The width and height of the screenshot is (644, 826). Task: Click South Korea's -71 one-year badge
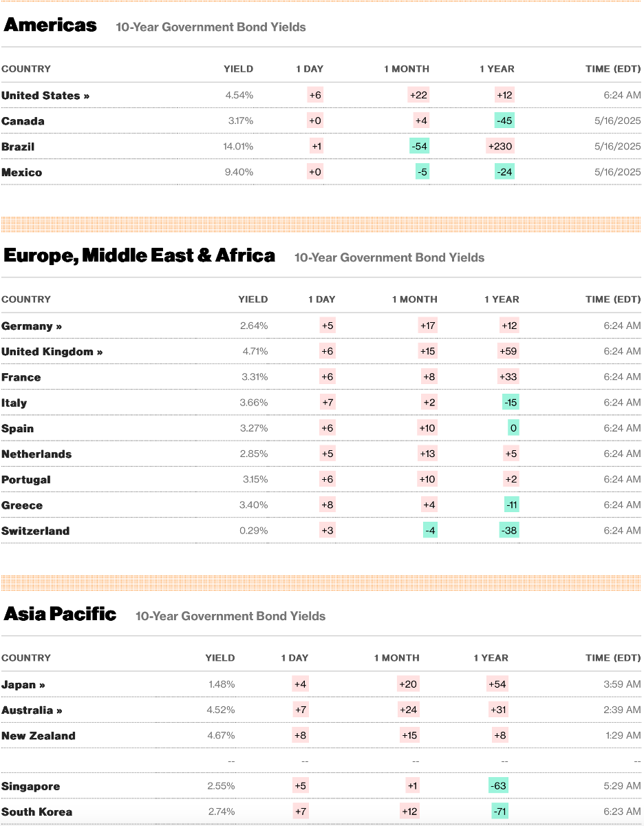[500, 812]
